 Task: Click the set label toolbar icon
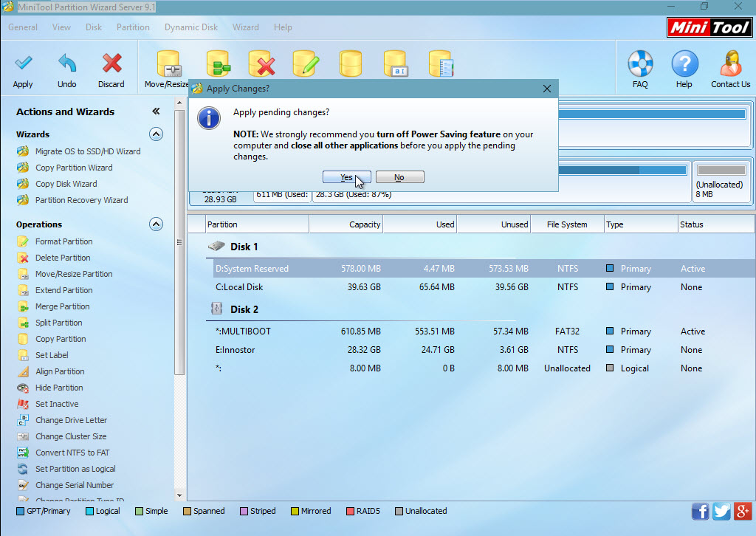pos(396,63)
